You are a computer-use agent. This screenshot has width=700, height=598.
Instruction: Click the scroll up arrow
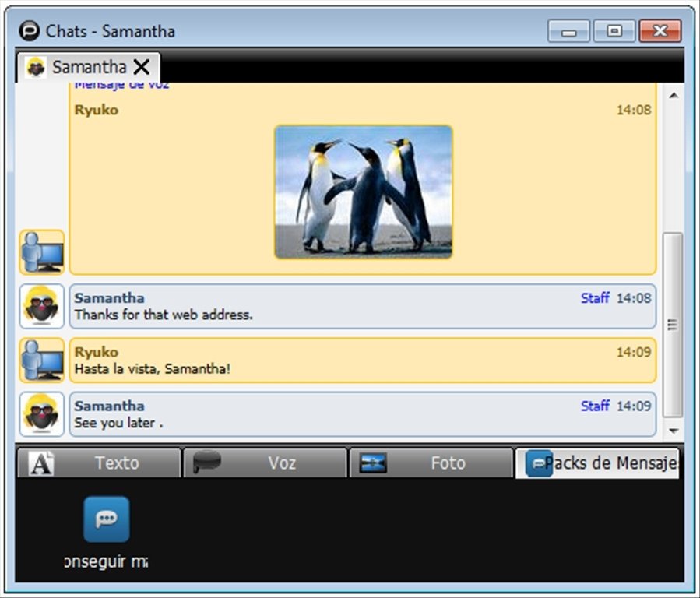click(674, 95)
